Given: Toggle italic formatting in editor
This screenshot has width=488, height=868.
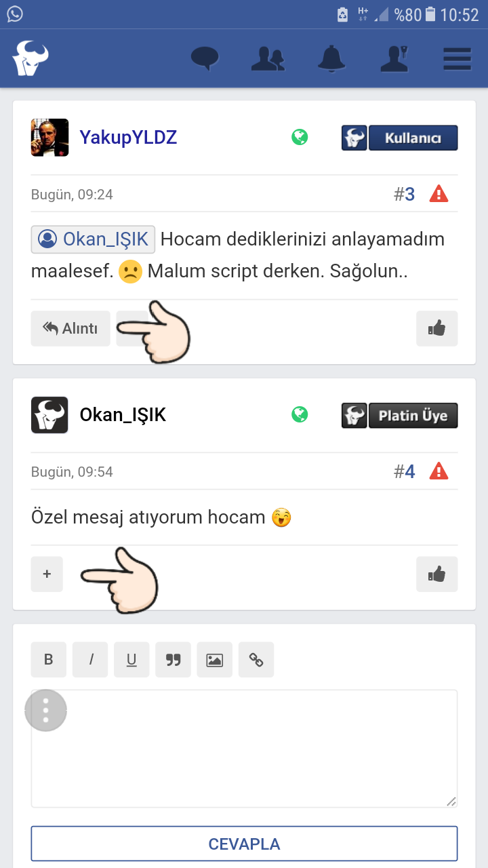Looking at the screenshot, I should (x=90, y=660).
